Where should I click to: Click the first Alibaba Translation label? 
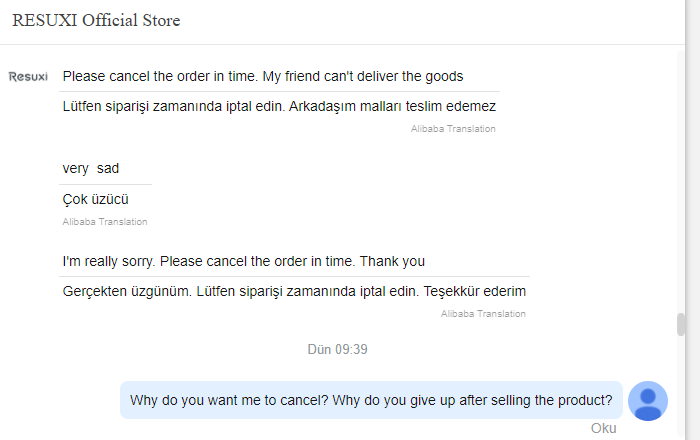coord(453,129)
